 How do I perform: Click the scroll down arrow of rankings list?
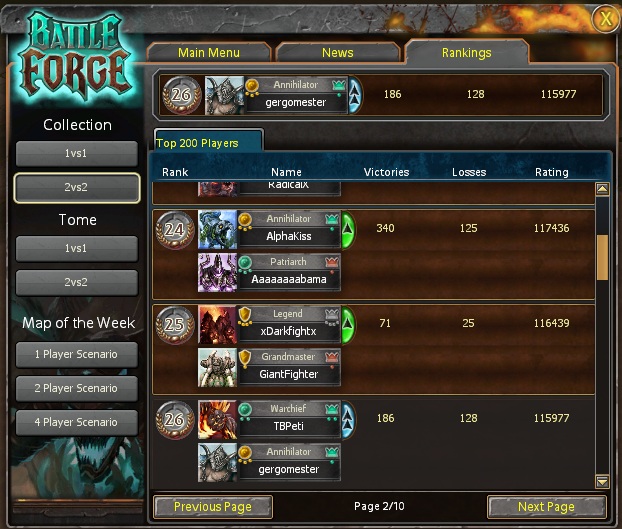pyautogui.click(x=602, y=481)
